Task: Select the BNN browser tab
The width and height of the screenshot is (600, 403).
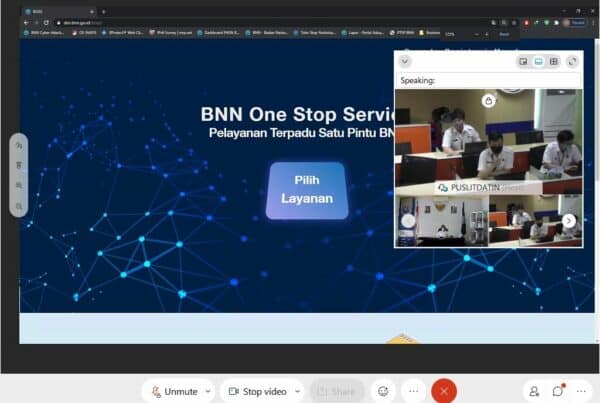Action: [x=59, y=12]
